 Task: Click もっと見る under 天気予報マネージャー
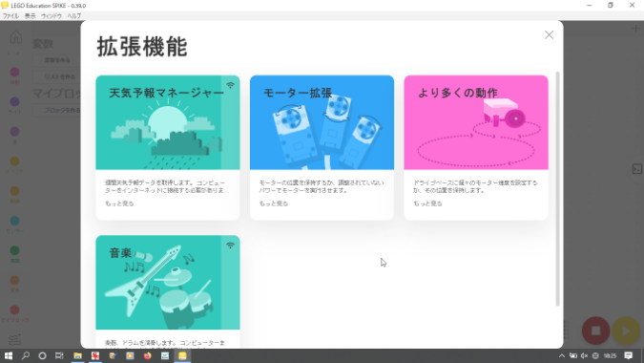click(119, 203)
